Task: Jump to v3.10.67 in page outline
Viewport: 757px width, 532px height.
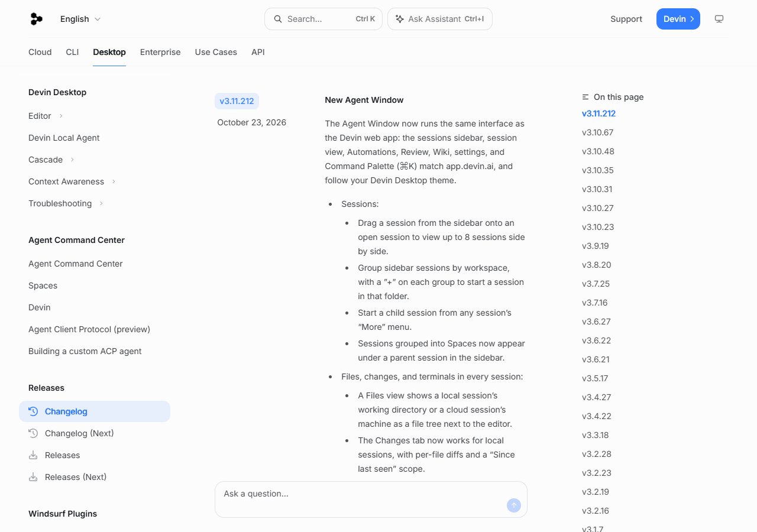Action: [598, 132]
